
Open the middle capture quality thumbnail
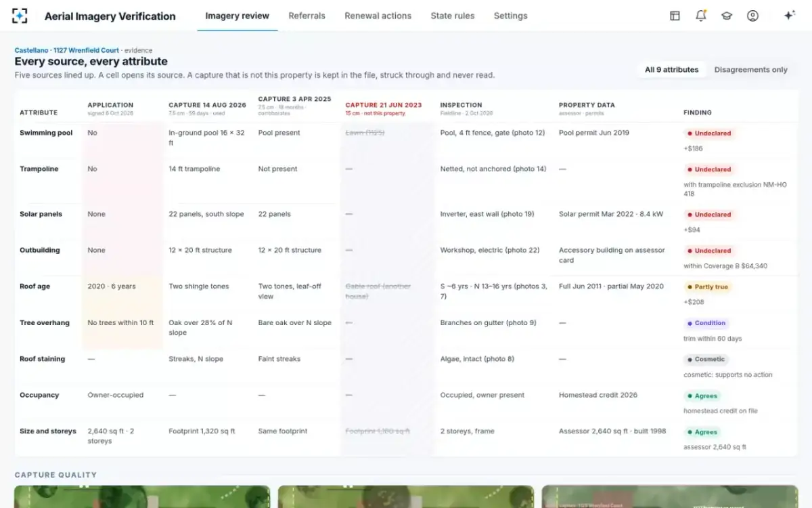click(406, 496)
